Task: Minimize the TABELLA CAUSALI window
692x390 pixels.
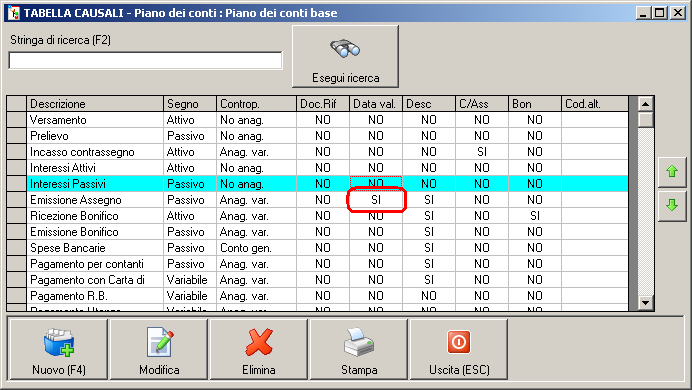Action: pyautogui.click(x=643, y=13)
